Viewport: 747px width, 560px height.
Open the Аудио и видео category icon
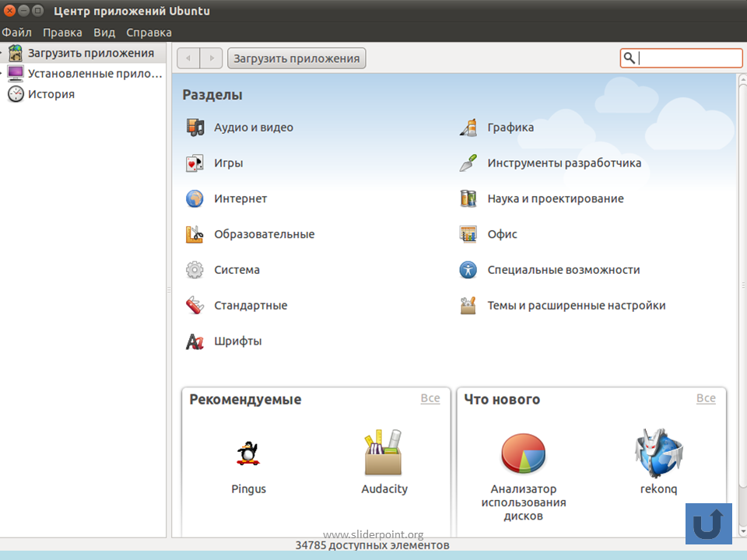coord(195,127)
